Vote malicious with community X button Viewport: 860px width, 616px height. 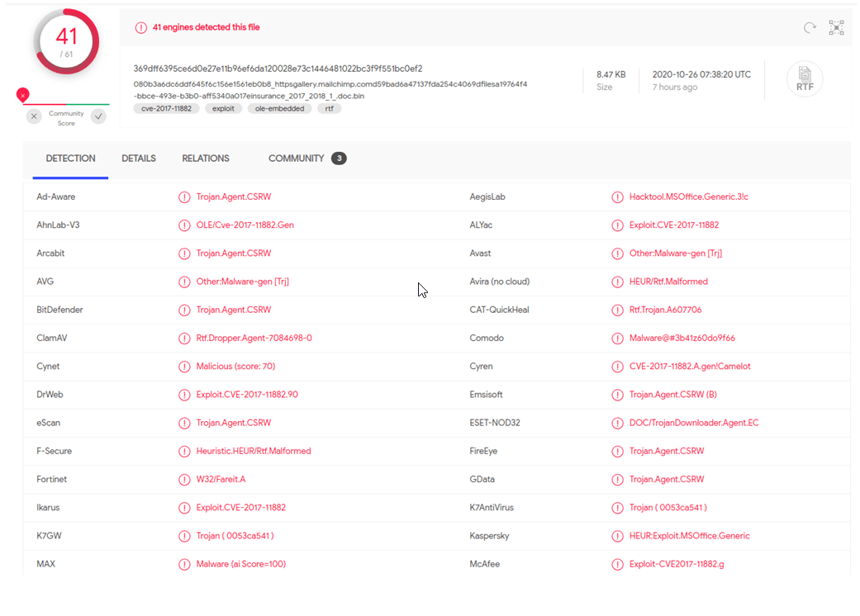coord(34,116)
